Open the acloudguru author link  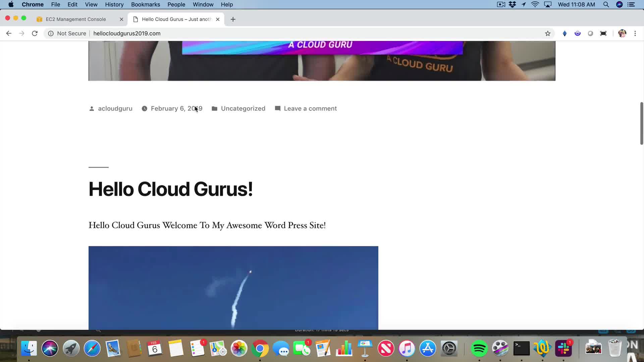(115, 108)
